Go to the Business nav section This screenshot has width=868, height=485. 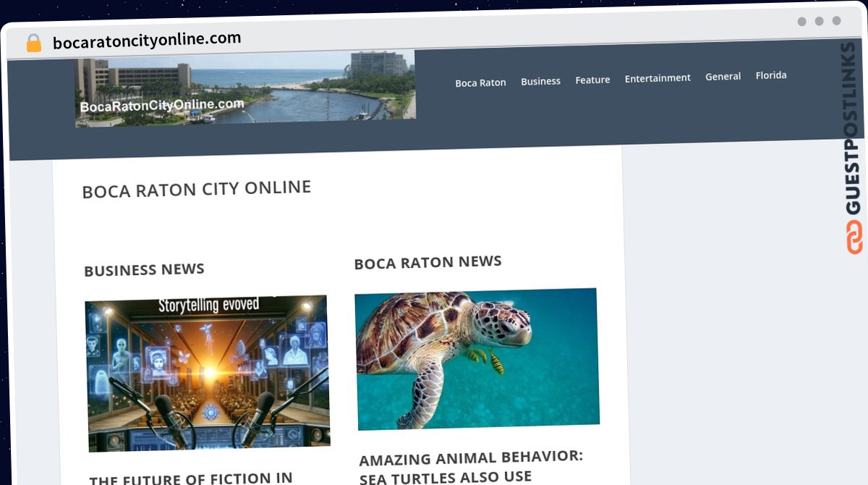click(540, 81)
